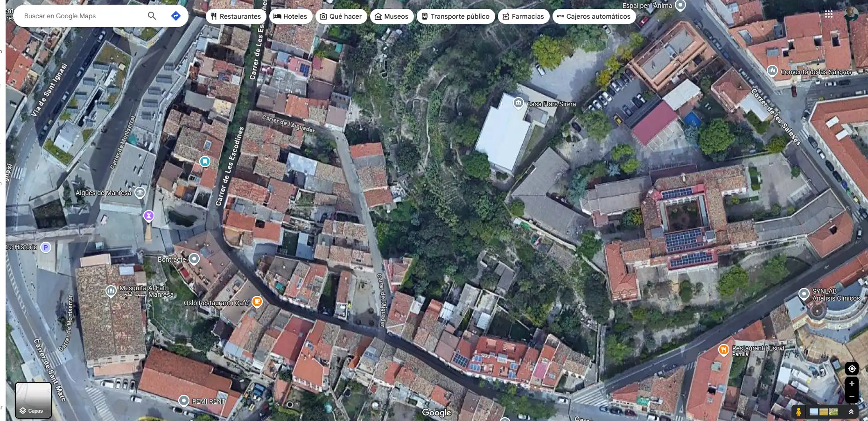
Task: Click the 'Carrer de les Saleses' label
Action: coord(776,117)
